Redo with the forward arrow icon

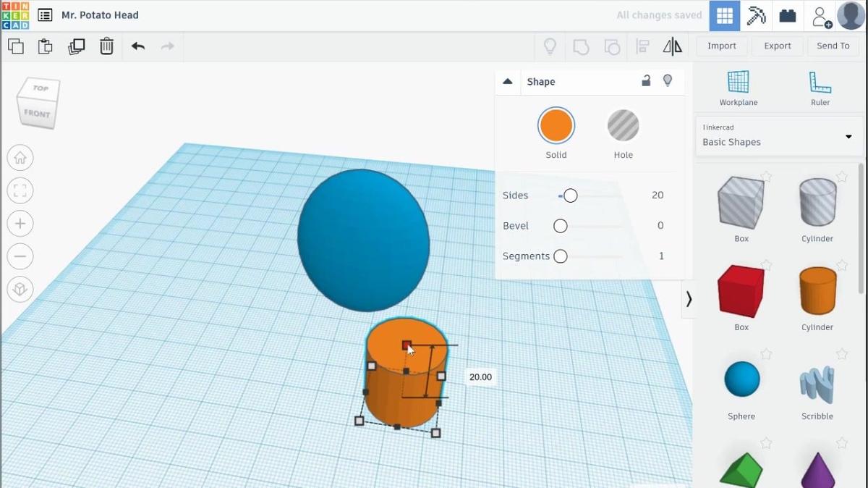(167, 46)
